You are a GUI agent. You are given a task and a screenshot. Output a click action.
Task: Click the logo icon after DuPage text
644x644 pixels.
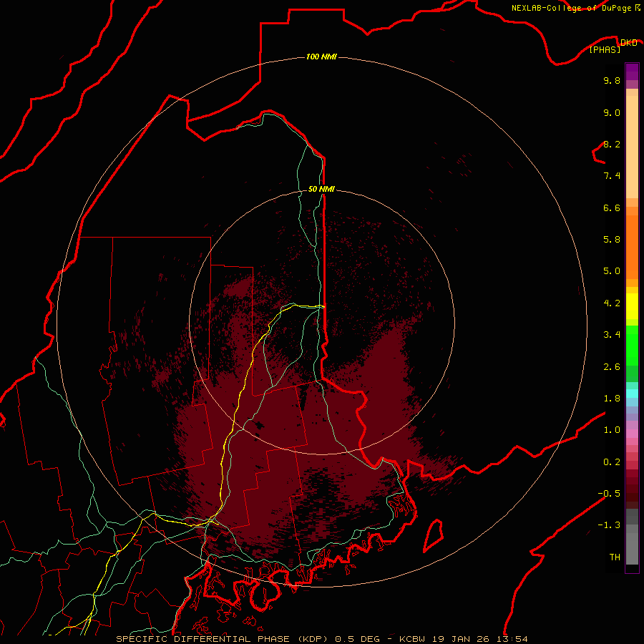click(x=638, y=7)
